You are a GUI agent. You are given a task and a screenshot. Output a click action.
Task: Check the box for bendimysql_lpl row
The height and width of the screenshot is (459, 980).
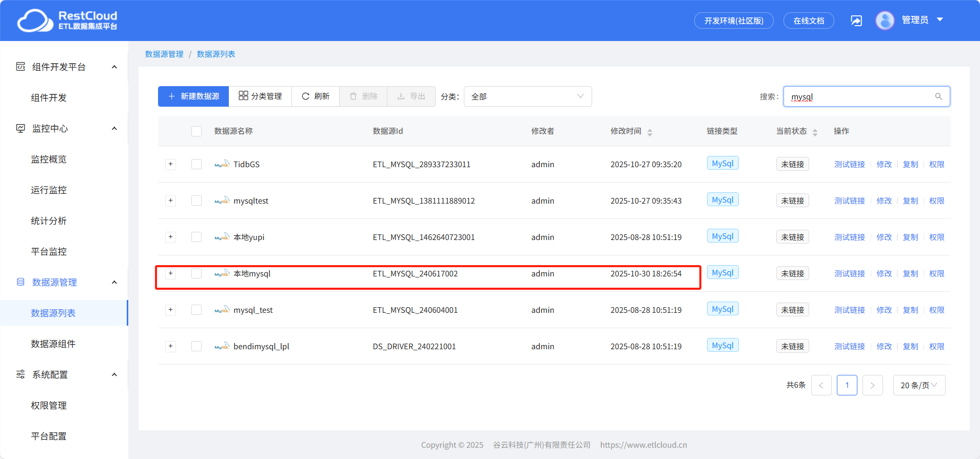tap(197, 346)
